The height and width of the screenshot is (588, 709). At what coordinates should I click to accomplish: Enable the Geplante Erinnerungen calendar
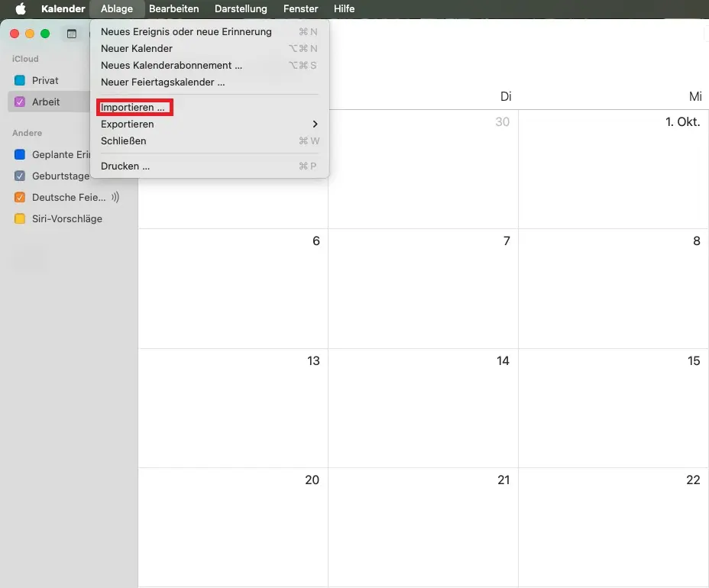point(18,154)
